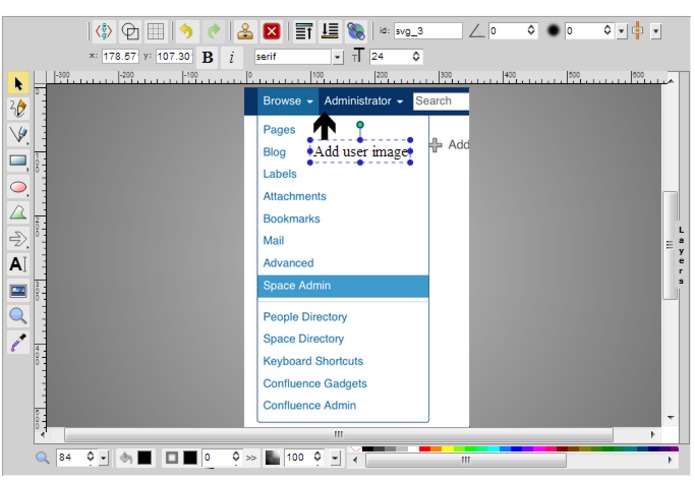Click the x coordinate field
695x494 pixels.
120,56
